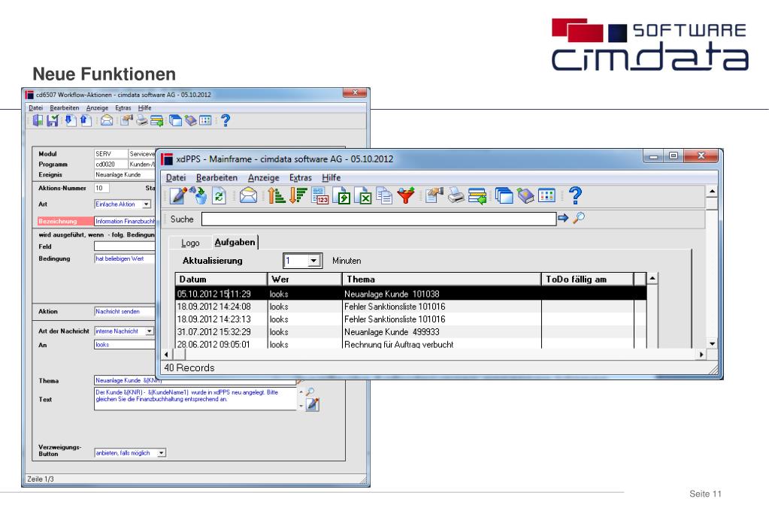Screen dimensions: 769x532
Task: Click the recycle bin delete icon in Mainframe
Action: point(198,195)
